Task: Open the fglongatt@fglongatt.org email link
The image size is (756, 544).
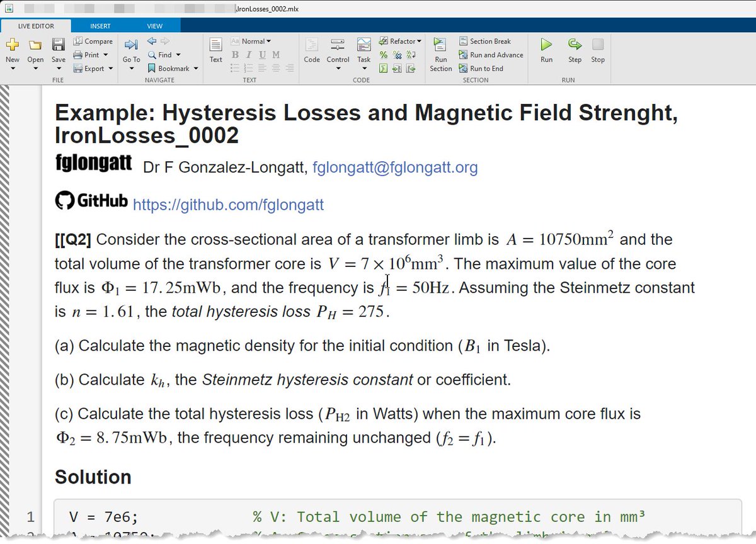Action: (x=395, y=167)
